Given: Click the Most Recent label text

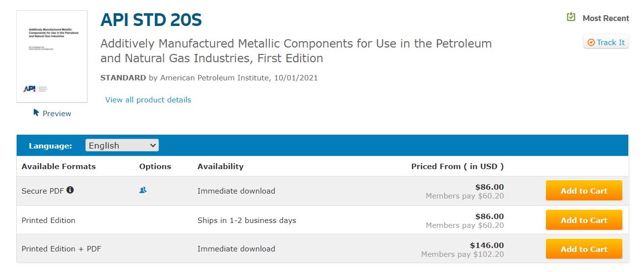Looking at the screenshot, I should pyautogui.click(x=605, y=19).
